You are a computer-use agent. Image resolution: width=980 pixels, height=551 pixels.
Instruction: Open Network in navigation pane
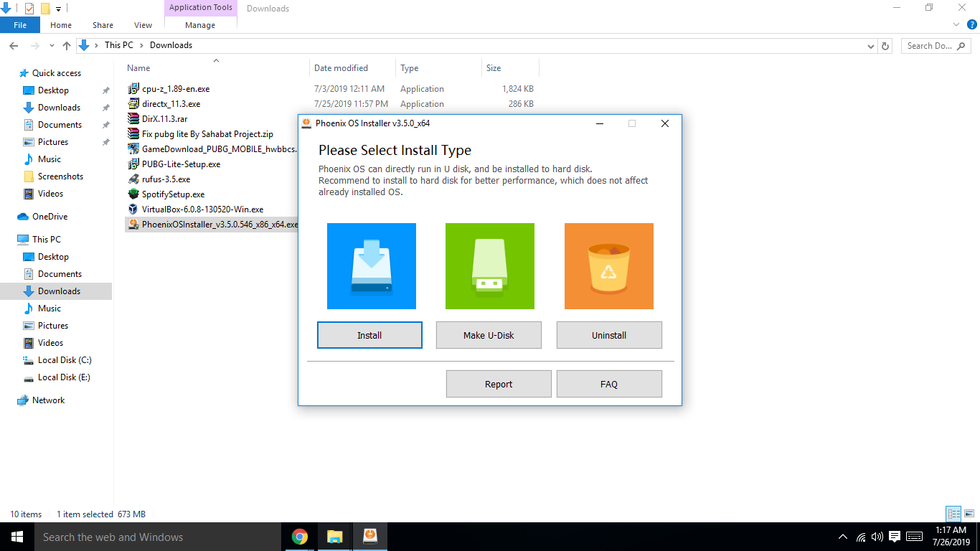click(48, 400)
